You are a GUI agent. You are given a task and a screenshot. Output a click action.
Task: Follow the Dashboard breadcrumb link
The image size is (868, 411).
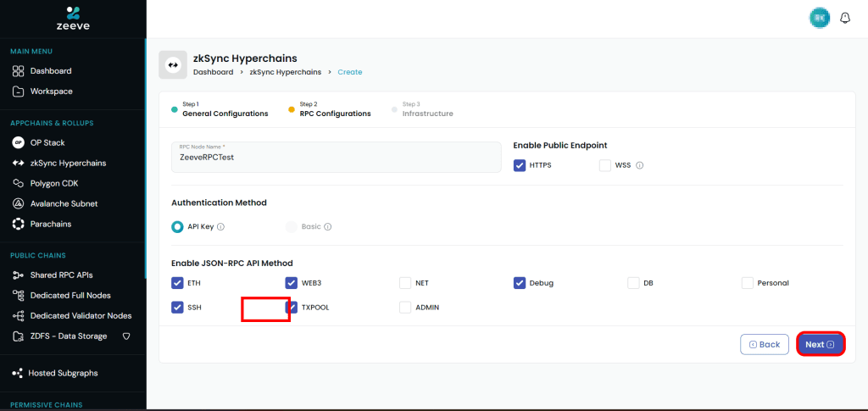[x=213, y=72]
